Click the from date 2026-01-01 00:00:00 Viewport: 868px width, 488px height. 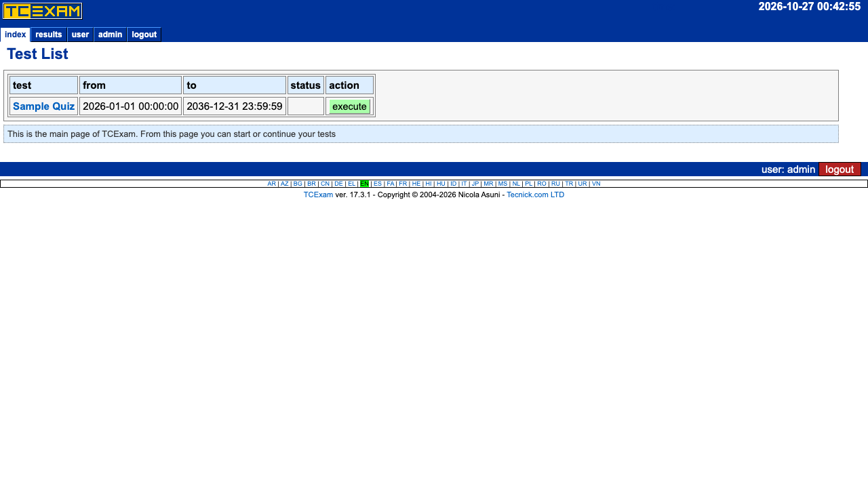coord(131,106)
